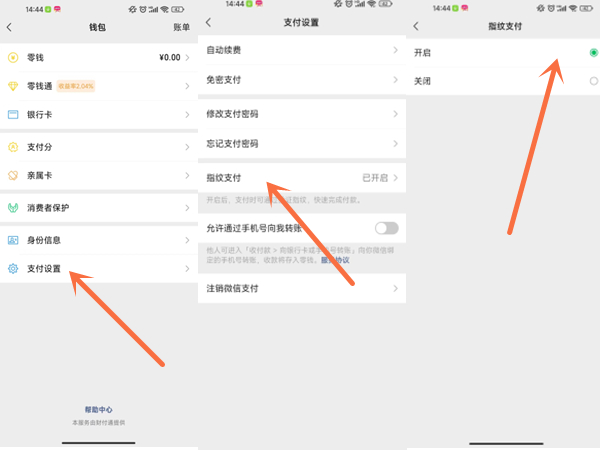Tap the 零钱通 diamond icon
The width and height of the screenshot is (600, 450).
(13, 87)
